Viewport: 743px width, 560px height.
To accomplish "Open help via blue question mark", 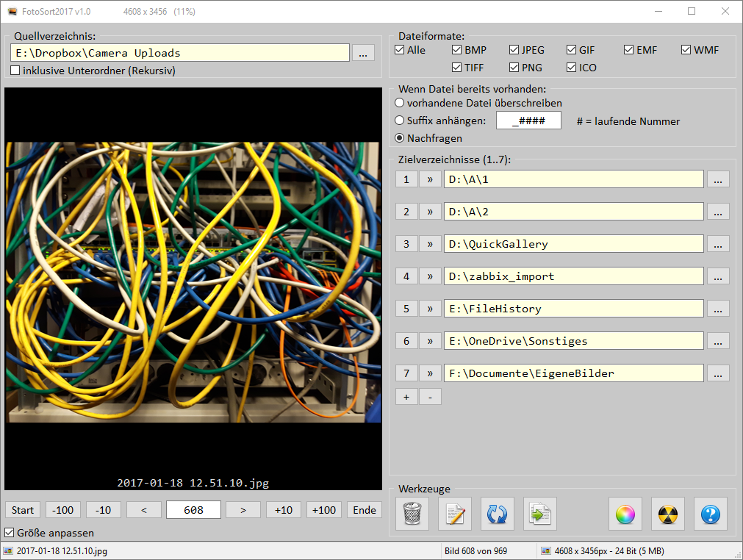I will point(711,514).
